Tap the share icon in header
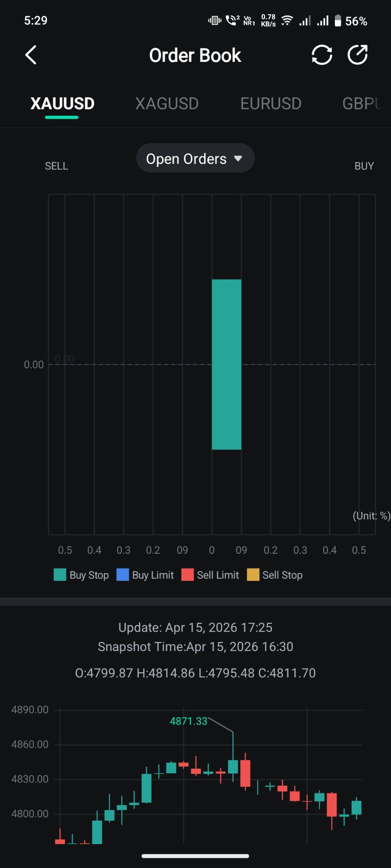 (358, 55)
